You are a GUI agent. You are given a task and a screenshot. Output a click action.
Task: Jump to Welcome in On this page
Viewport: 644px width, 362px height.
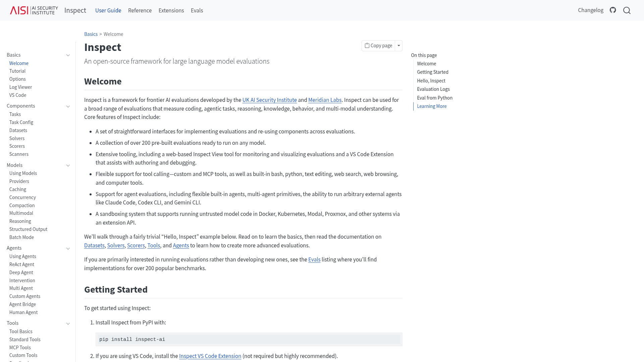(x=427, y=64)
